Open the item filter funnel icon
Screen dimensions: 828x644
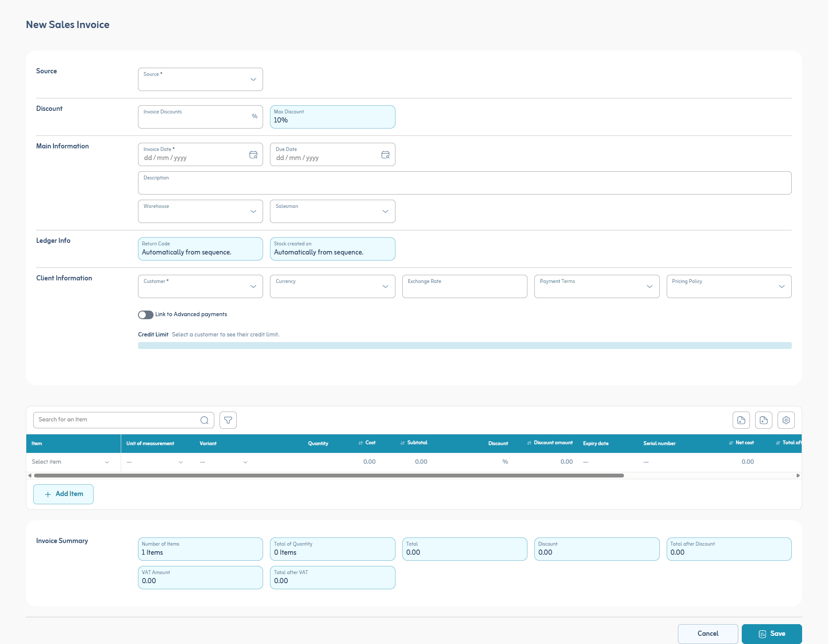228,420
